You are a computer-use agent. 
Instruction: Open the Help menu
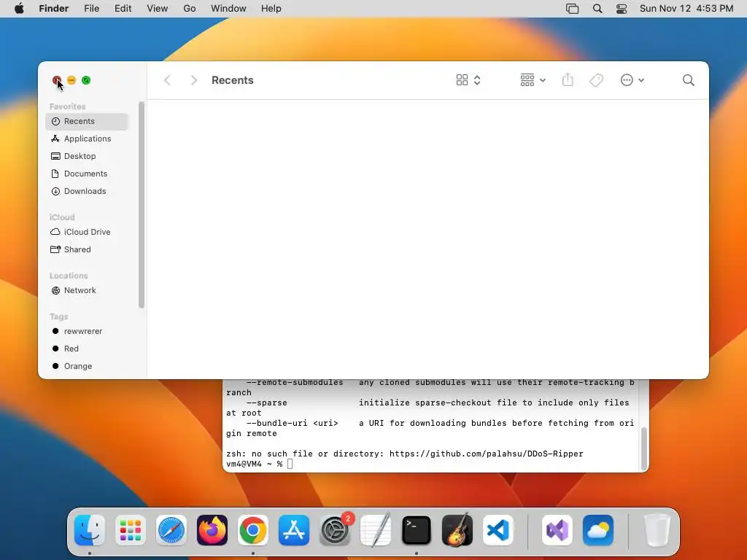click(271, 9)
